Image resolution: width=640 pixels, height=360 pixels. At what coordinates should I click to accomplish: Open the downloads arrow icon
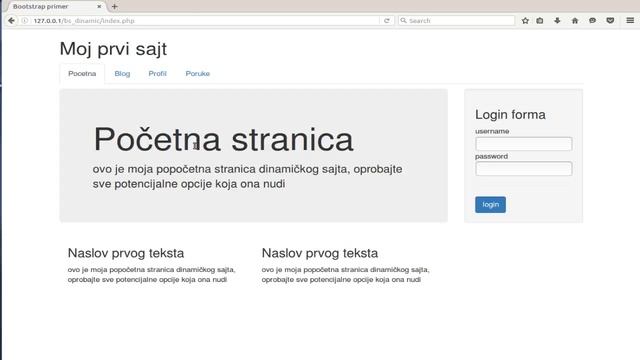click(x=557, y=20)
